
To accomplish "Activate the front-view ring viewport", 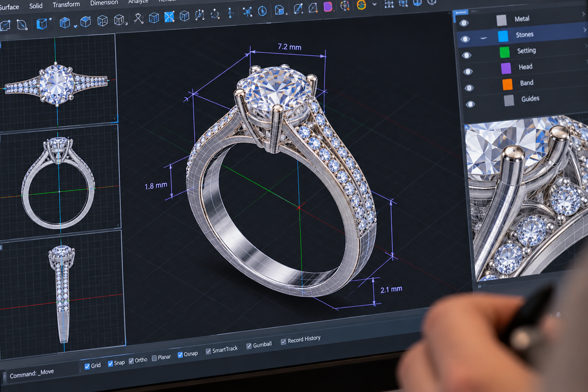I will click(x=60, y=182).
